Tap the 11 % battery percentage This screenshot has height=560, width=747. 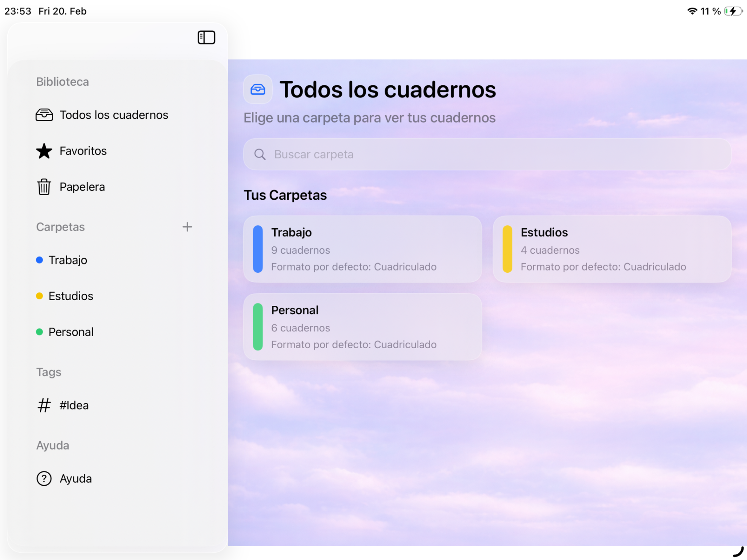click(x=711, y=11)
